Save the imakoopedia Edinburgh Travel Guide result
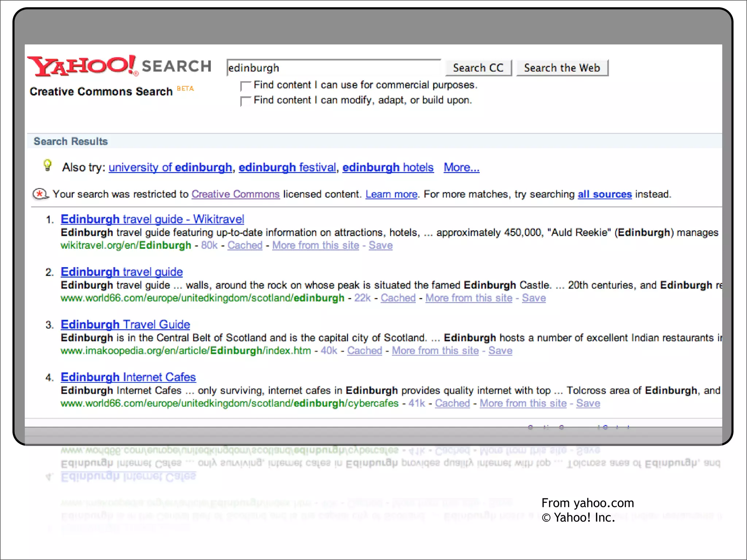This screenshot has width=747, height=560. click(x=500, y=350)
